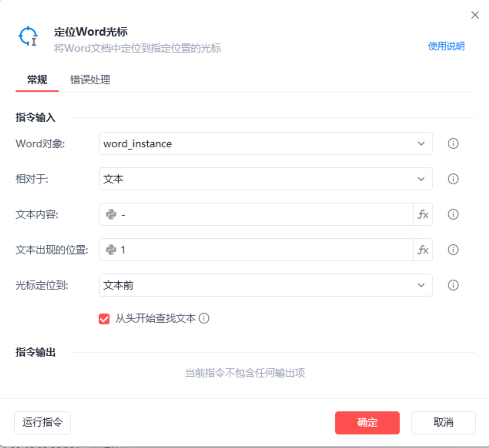This screenshot has height=448, width=489.
Task: Click the Python icon in 文本内容 field
Action: click(x=111, y=215)
